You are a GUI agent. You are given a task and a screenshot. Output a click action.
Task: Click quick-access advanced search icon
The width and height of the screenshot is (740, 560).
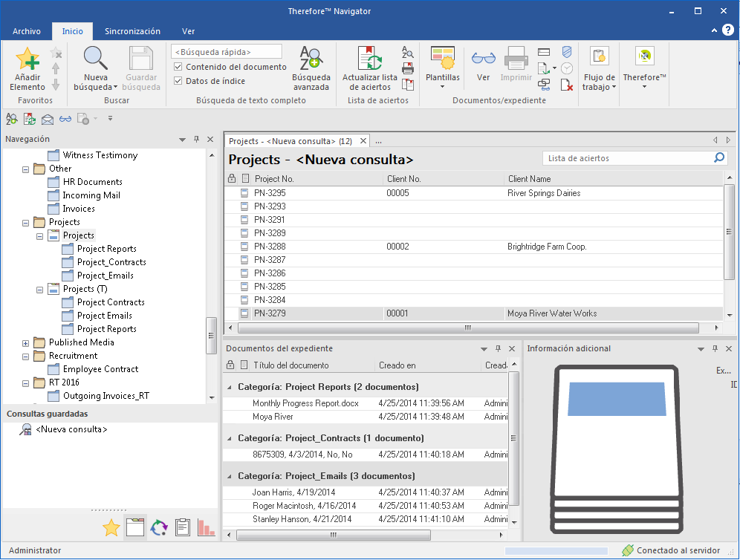[12, 119]
